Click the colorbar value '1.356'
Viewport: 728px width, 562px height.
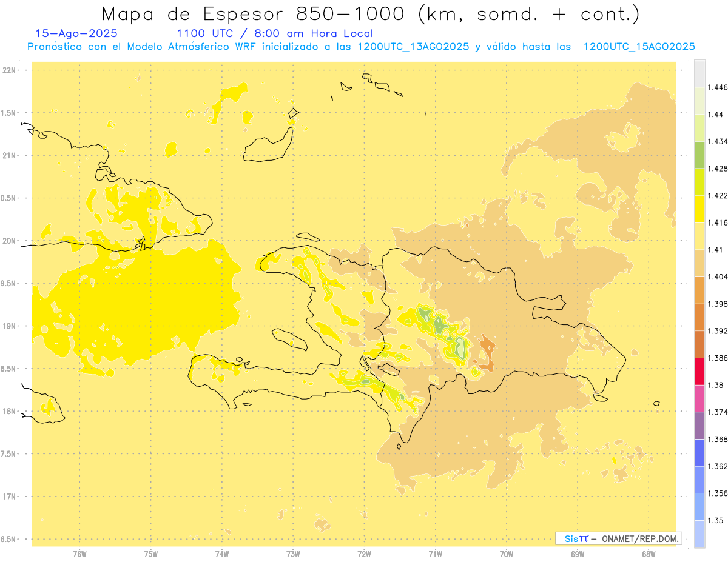719,493
